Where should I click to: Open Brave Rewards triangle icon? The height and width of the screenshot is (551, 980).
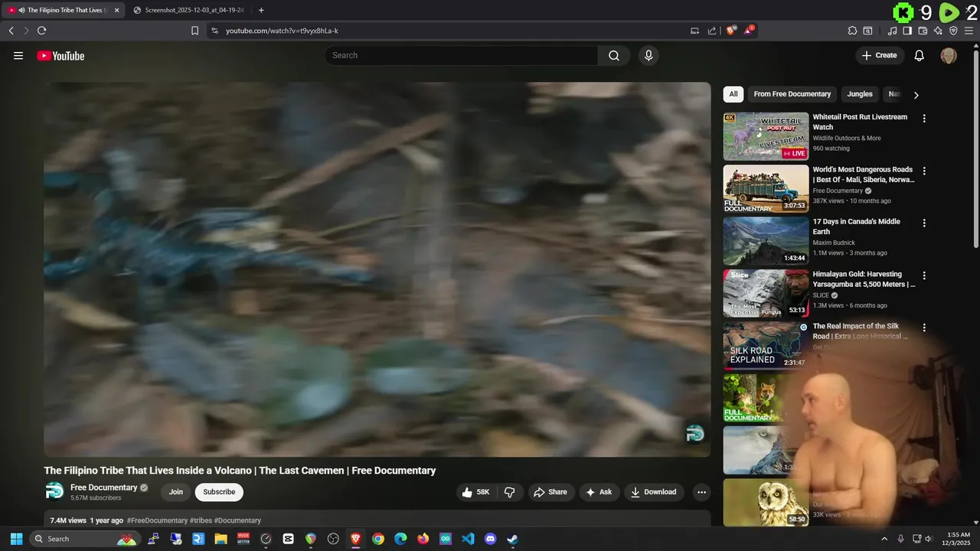click(x=749, y=31)
